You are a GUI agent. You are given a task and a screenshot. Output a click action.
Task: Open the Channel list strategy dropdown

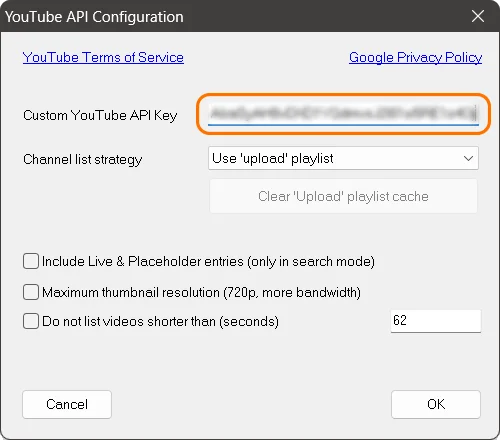click(343, 158)
